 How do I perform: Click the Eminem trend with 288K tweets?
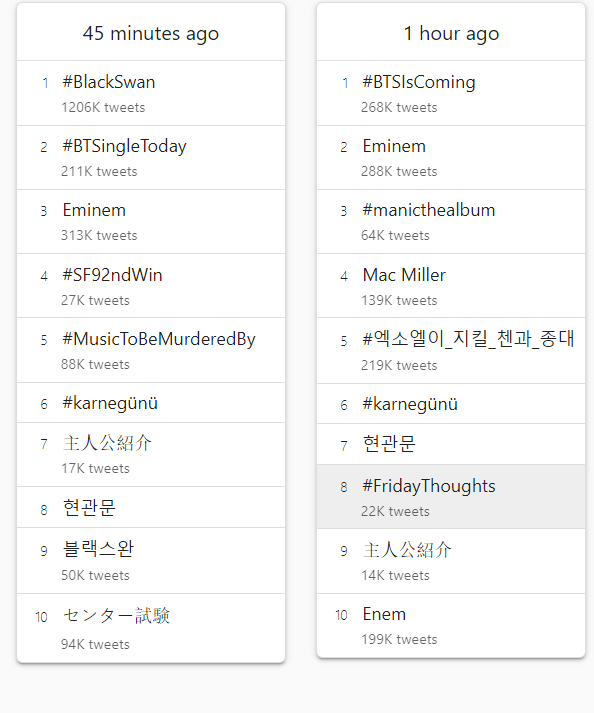[x=451, y=158]
